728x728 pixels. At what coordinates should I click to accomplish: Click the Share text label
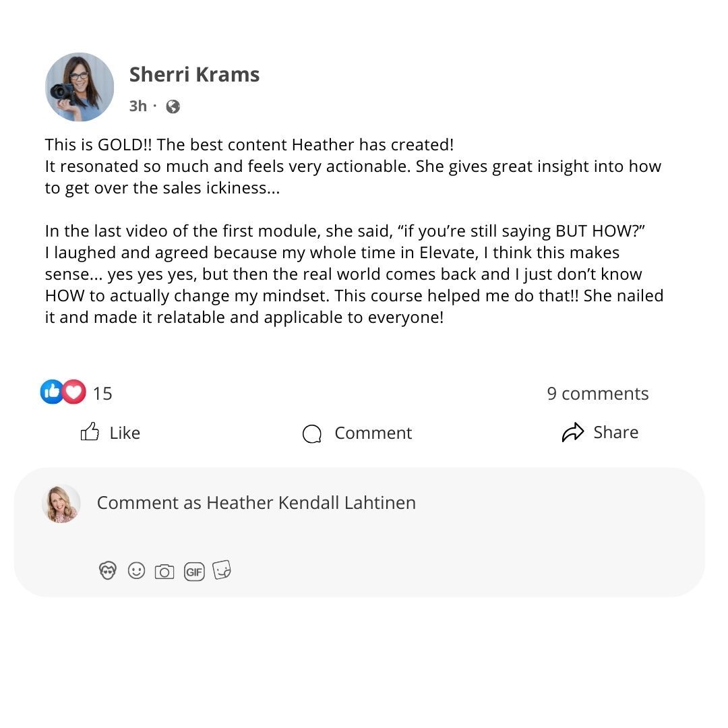[615, 432]
